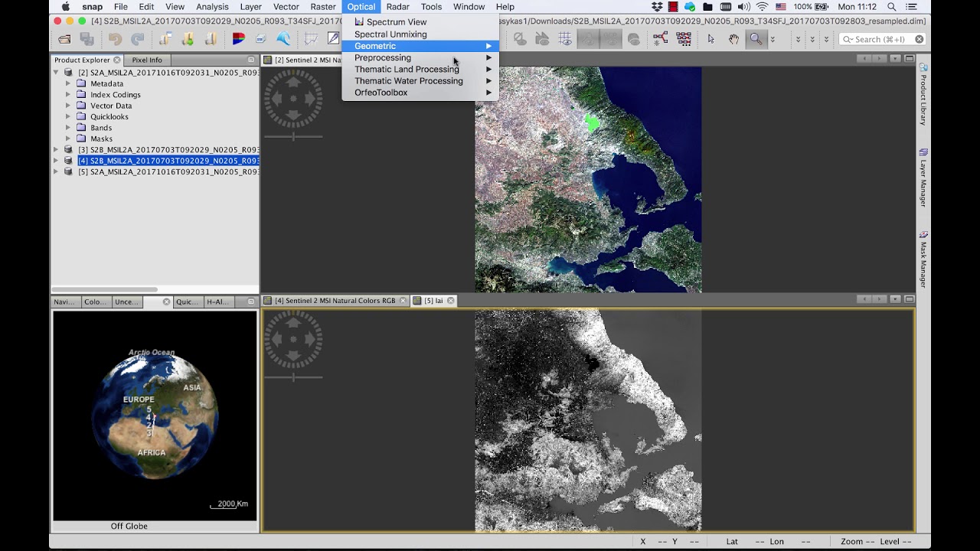Open the Mask Manager side panel
Screen dimensions: 980x551
point(923,260)
